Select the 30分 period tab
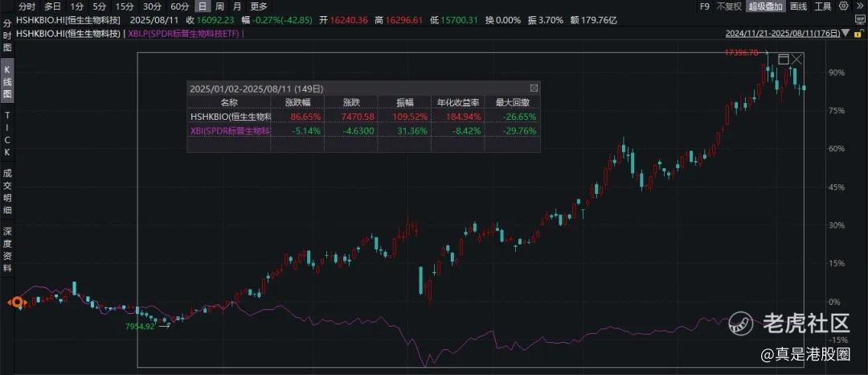This screenshot has width=868, height=375. click(152, 6)
